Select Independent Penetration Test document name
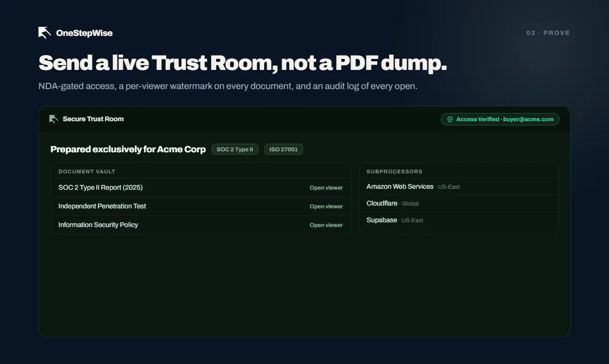Viewport: 609px width, 364px height. tap(102, 206)
